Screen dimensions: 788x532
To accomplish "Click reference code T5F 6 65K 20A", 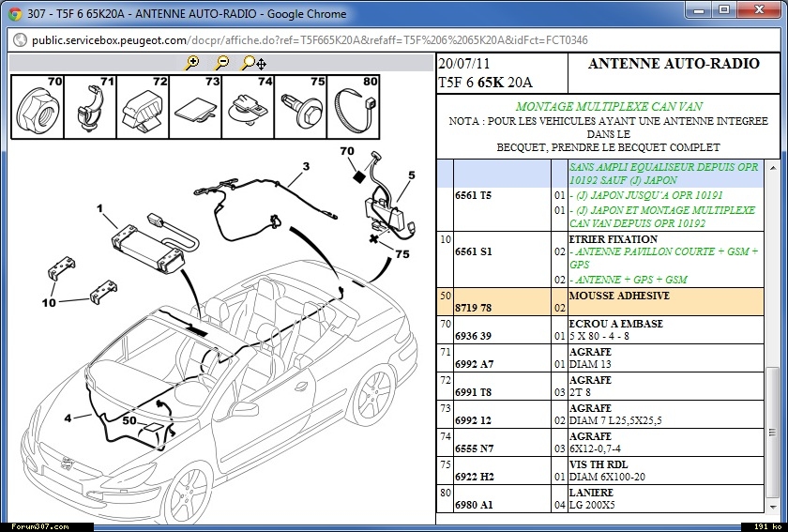I will (x=485, y=83).
